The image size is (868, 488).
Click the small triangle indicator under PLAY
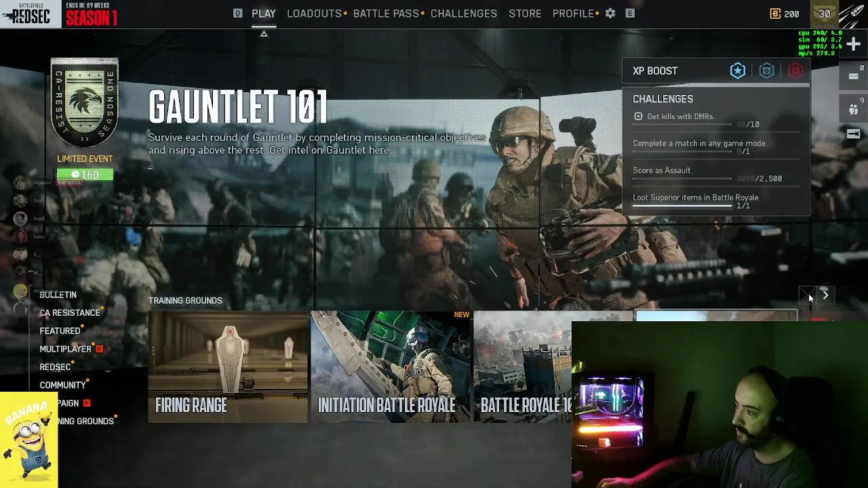tap(264, 34)
